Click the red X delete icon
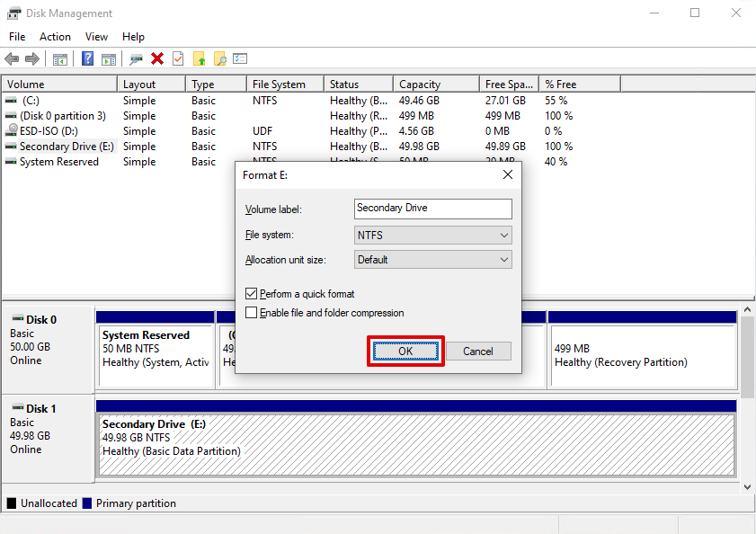 (x=157, y=59)
